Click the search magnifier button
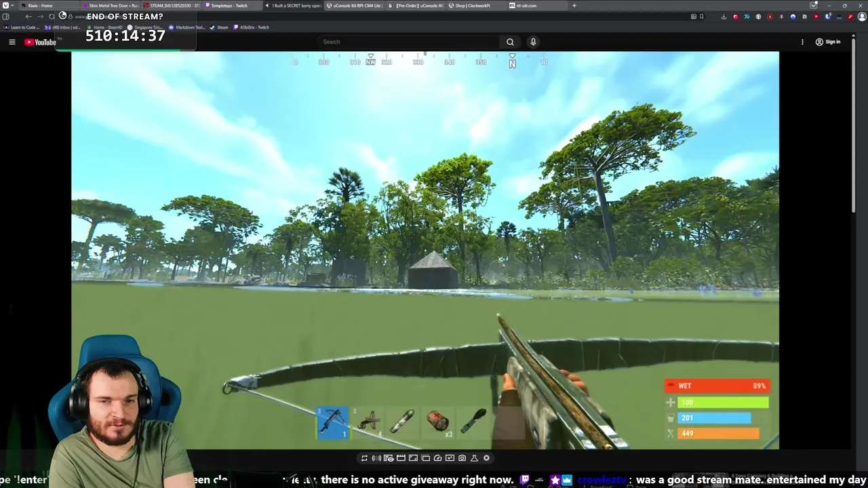This screenshot has height=488, width=868. (510, 42)
